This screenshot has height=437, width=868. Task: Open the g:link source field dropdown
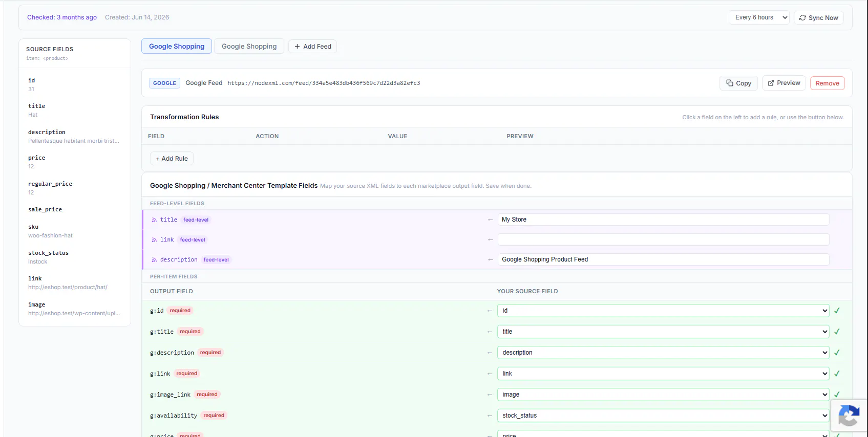663,374
